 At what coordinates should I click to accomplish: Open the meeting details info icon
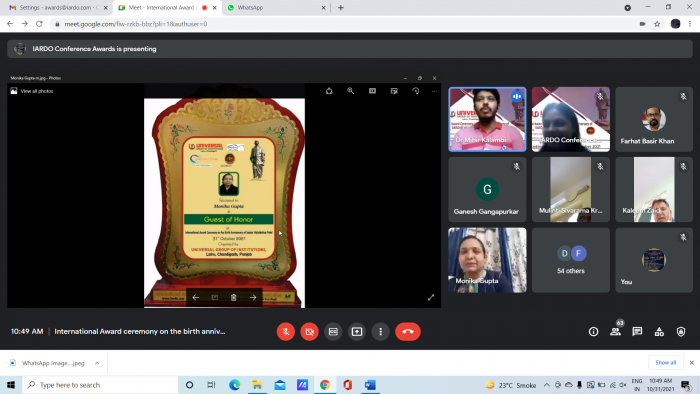coord(593,332)
